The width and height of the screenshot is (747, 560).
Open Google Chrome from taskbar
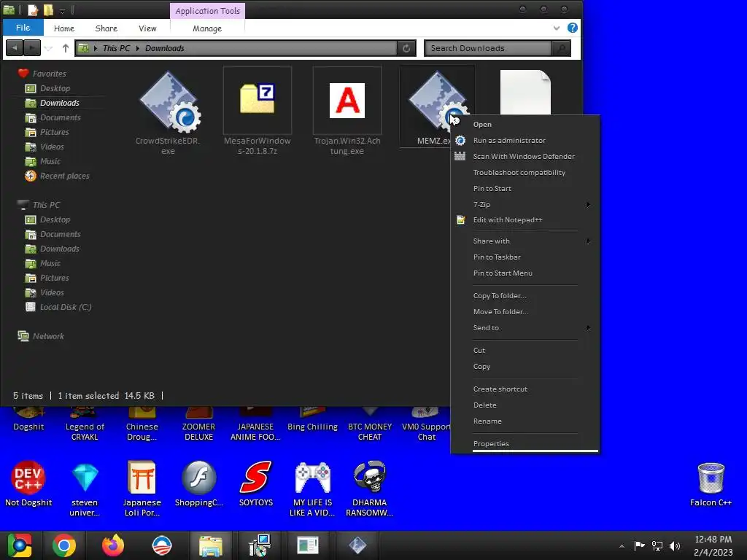tap(64, 545)
